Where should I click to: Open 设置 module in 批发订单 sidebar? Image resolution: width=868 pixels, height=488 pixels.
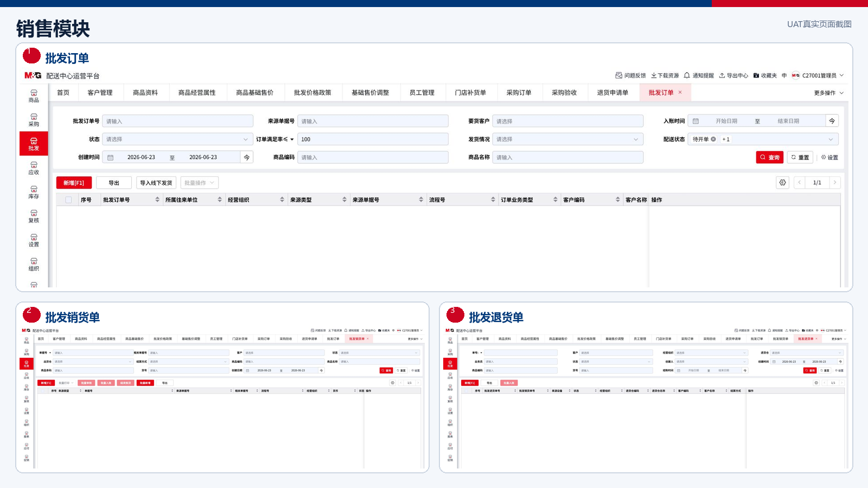click(34, 240)
